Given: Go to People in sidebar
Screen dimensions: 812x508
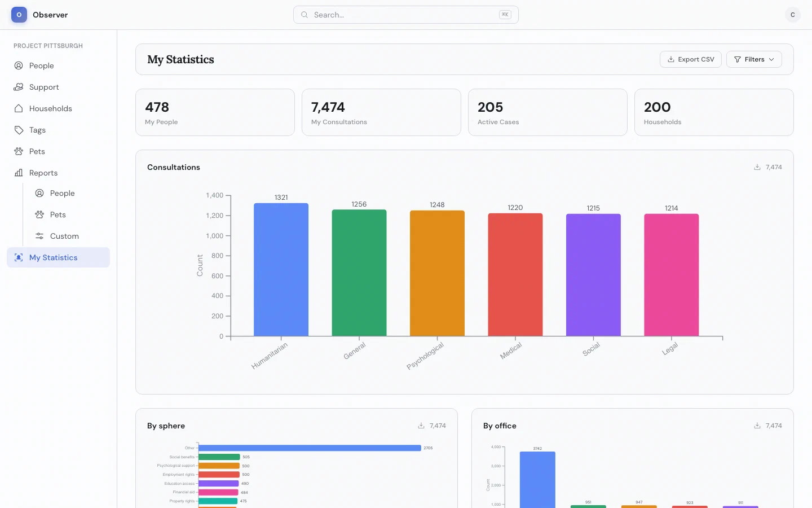Looking at the screenshot, I should click(59, 65).
